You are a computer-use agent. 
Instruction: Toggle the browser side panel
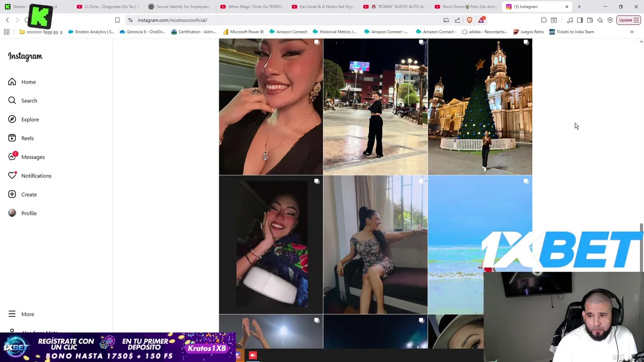[580, 20]
